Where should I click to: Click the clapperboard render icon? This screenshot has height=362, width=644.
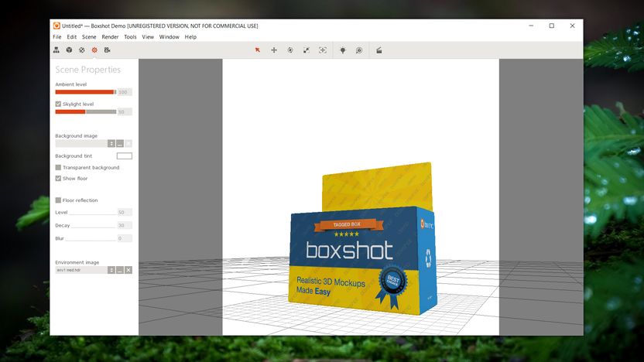coord(379,50)
